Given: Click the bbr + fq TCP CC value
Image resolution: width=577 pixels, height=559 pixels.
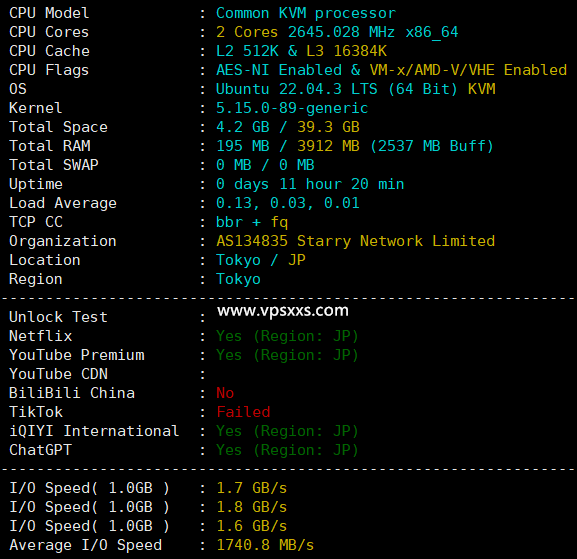Looking at the screenshot, I should click(x=252, y=222).
